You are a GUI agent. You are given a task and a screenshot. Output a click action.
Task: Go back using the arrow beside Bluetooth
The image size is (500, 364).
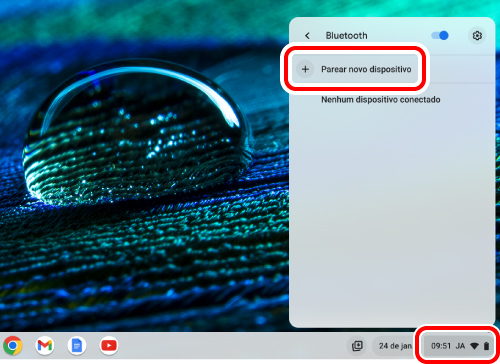point(307,35)
